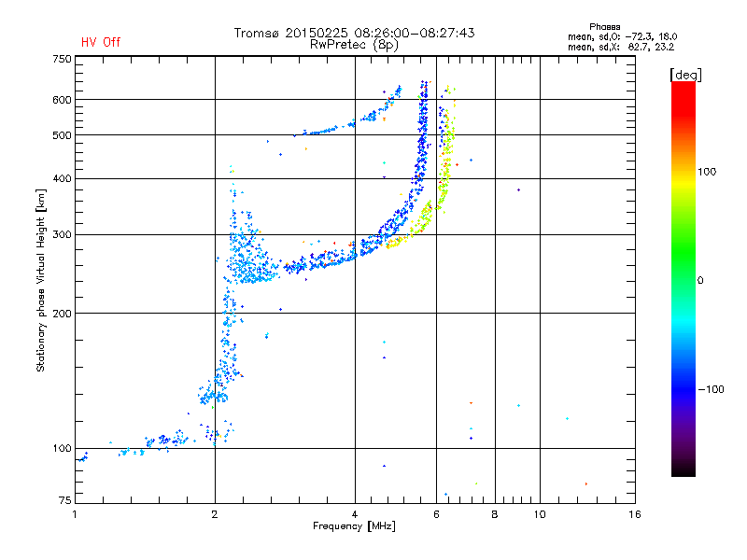The height and width of the screenshot is (560, 747).
Task: Click the "[deg]" colorbar unit label
Action: click(x=685, y=75)
